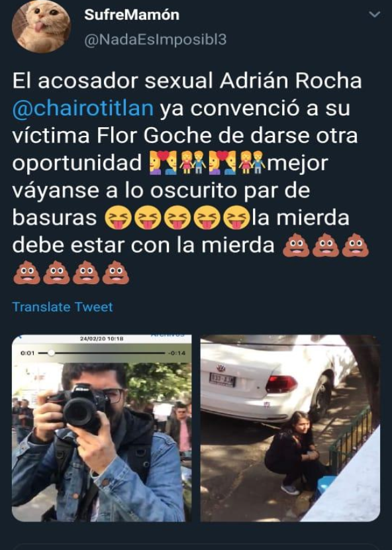
Task: Open the SufreMamón display name profile
Action: 132,15
